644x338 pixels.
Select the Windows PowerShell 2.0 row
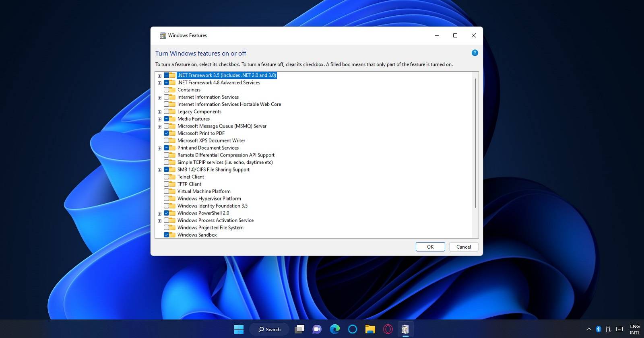(203, 213)
